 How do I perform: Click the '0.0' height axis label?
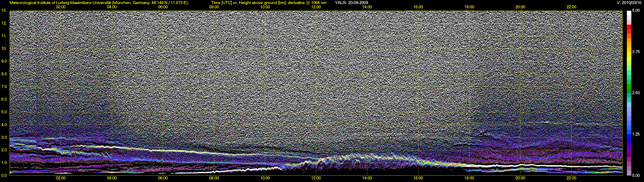click(4, 175)
